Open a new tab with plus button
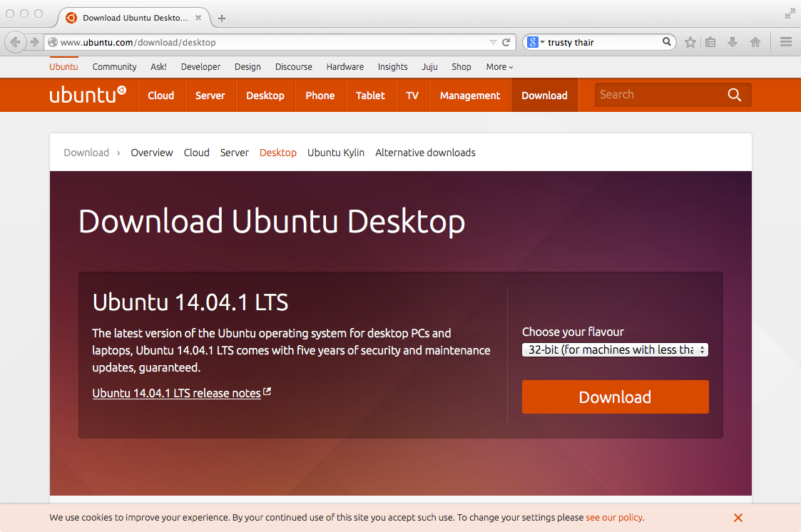 click(x=222, y=19)
